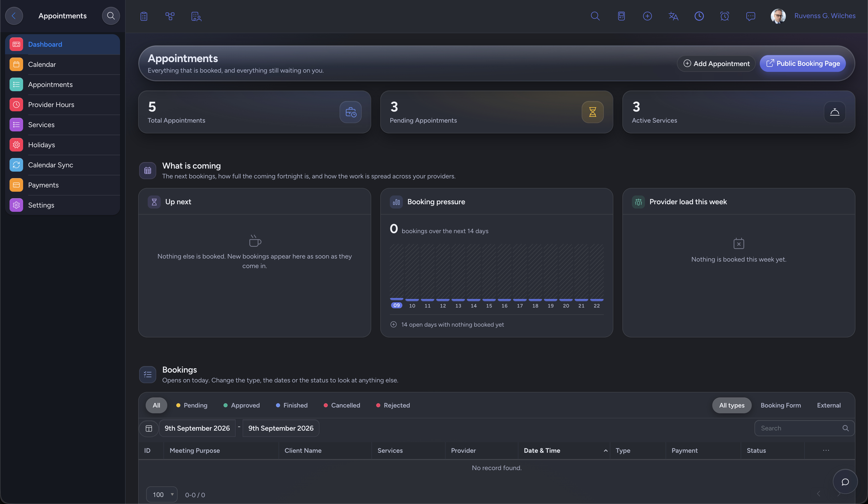Open the sidebar search magnifier icon
The width and height of the screenshot is (868, 504).
pos(111,16)
